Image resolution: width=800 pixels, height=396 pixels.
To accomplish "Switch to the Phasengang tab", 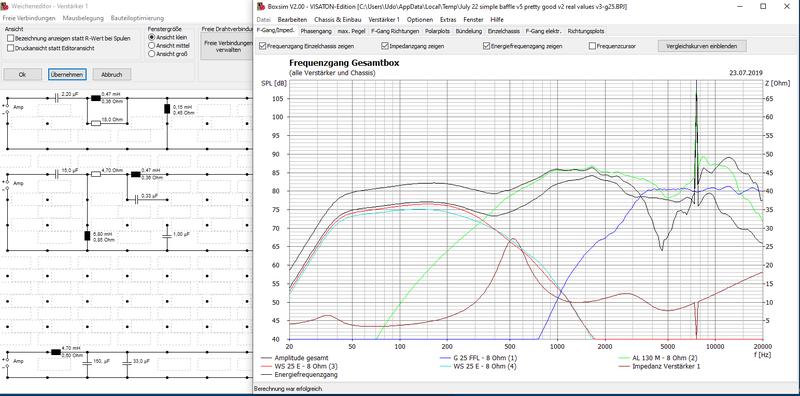I will (316, 31).
